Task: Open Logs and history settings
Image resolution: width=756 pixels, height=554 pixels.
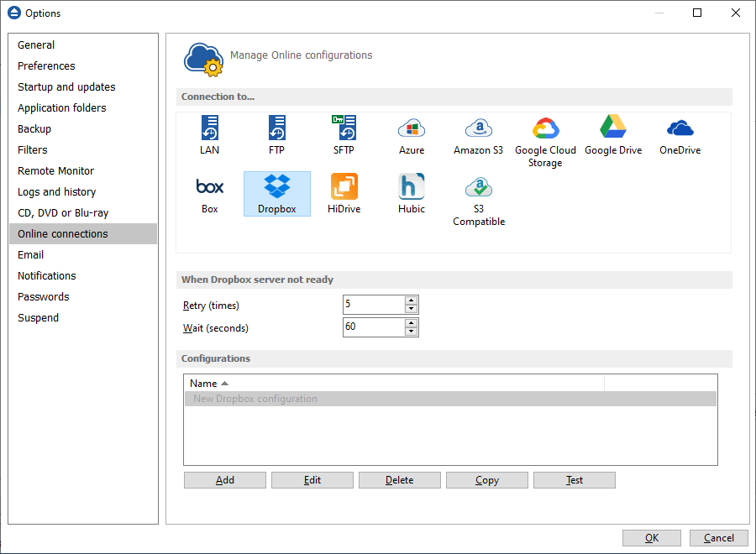Action: [83, 191]
